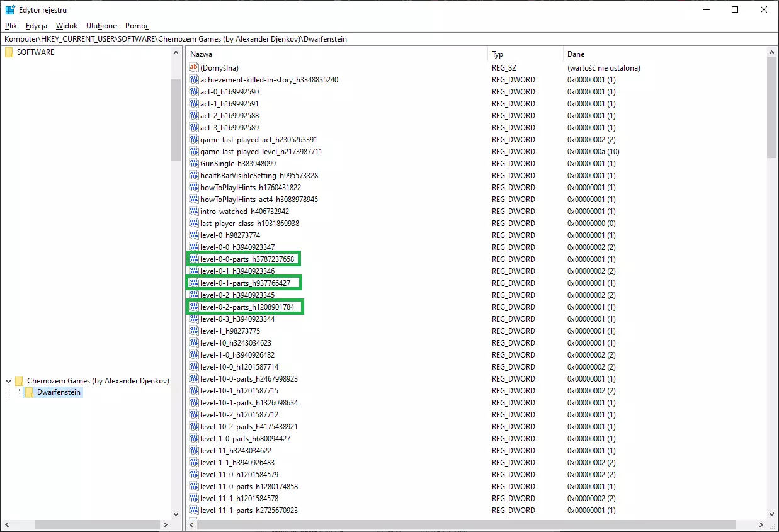Select Chernozem Games (by Alexander Djenkov) key
This screenshot has height=532, width=779.
click(98, 381)
